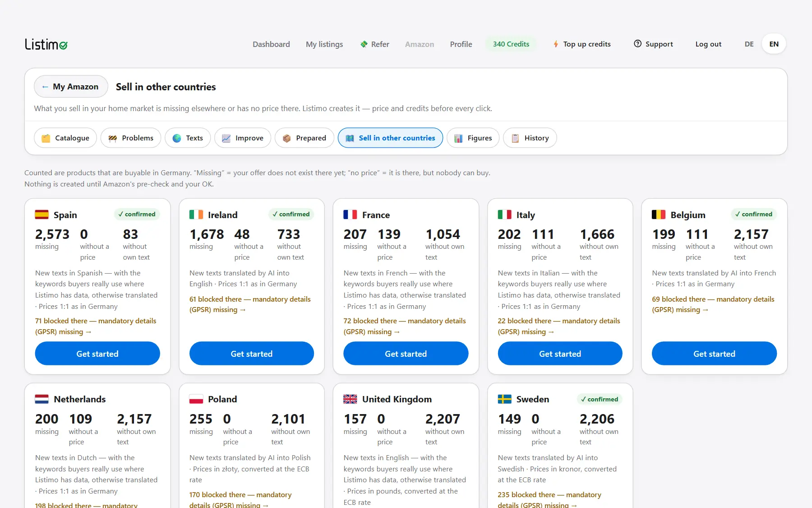Get started with Spain
This screenshot has width=812, height=508.
[97, 354]
